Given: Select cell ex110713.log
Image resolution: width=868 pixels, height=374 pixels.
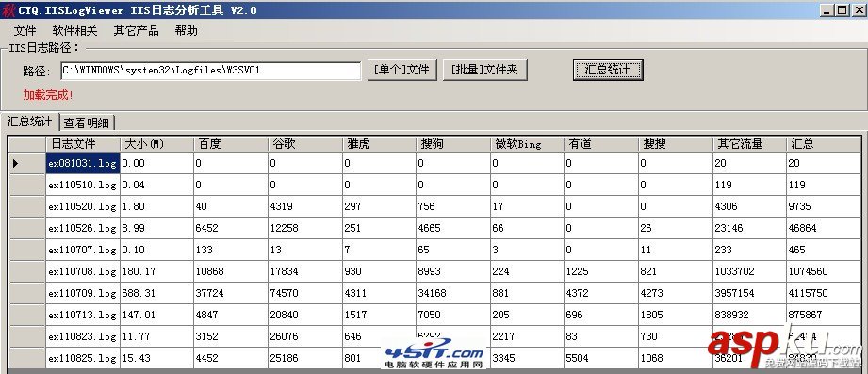Looking at the screenshot, I should [x=83, y=315].
